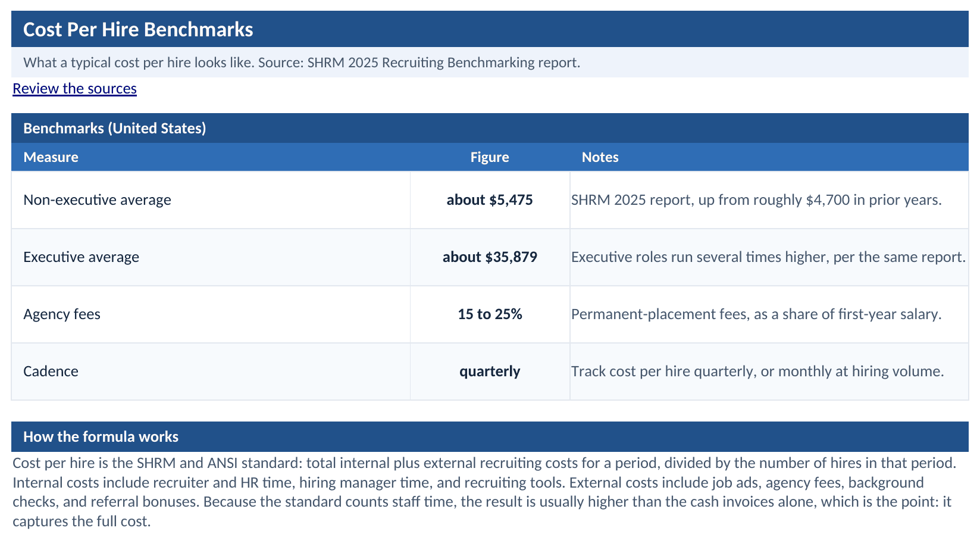Select the Cadence cell
This screenshot has width=980, height=540.
(211, 372)
